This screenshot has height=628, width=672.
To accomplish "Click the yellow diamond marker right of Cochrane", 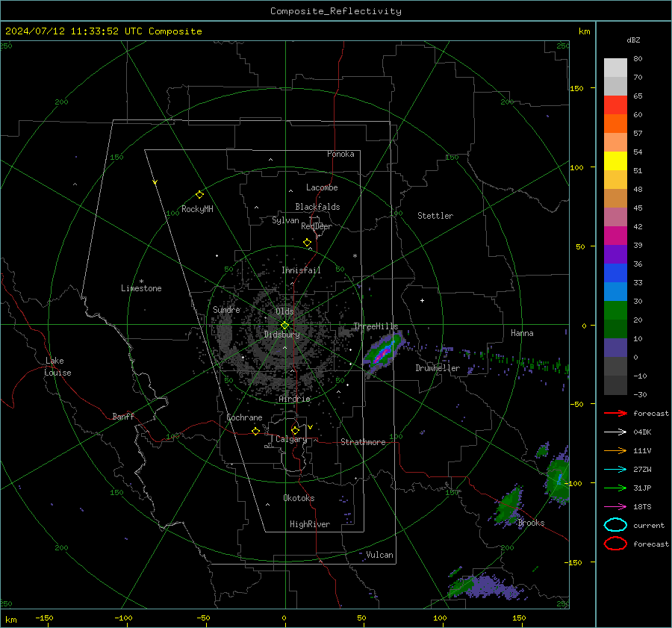I will (x=255, y=431).
